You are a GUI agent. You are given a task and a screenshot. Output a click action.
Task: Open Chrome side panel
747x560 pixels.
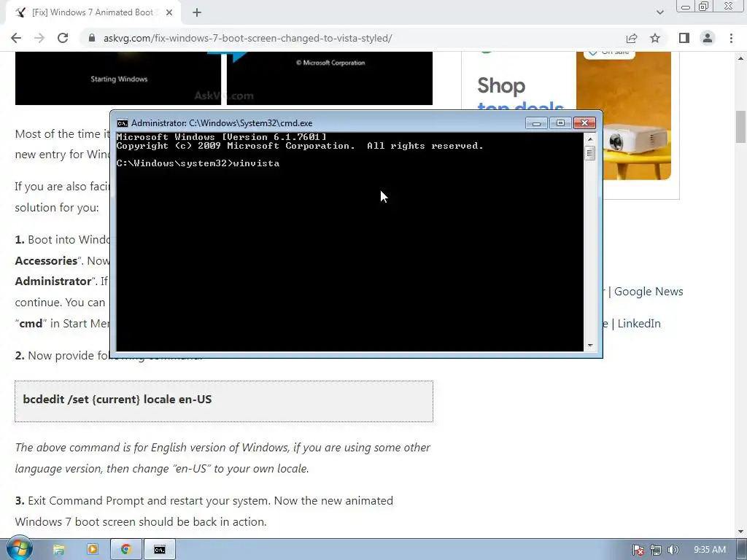(684, 38)
